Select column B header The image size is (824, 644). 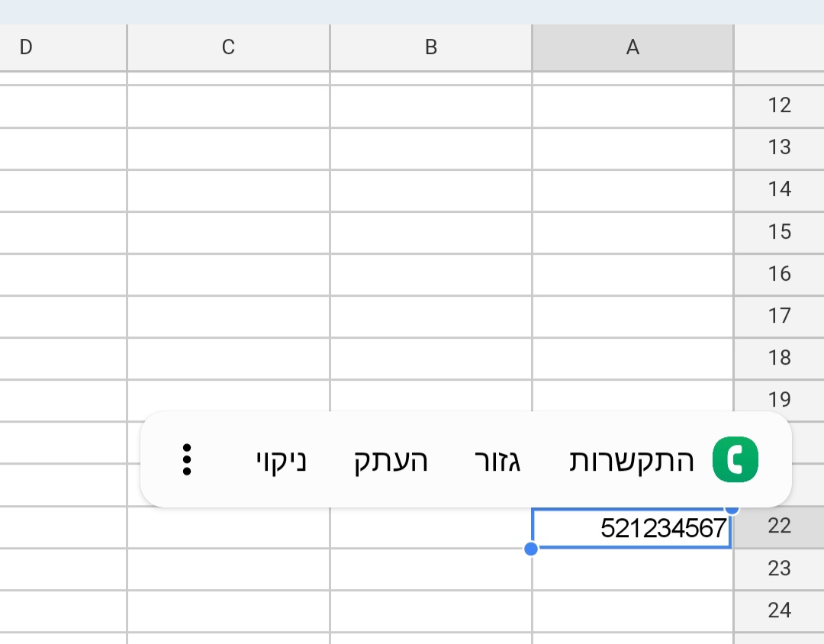430,47
